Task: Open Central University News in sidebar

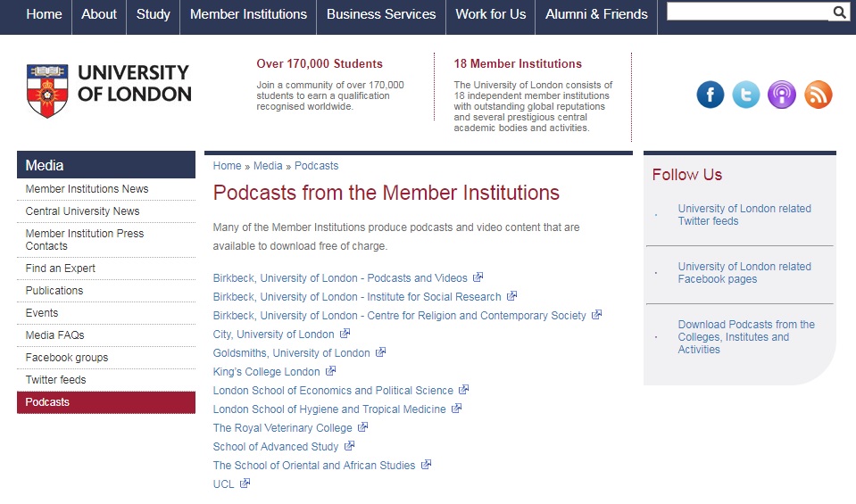Action: [x=82, y=211]
